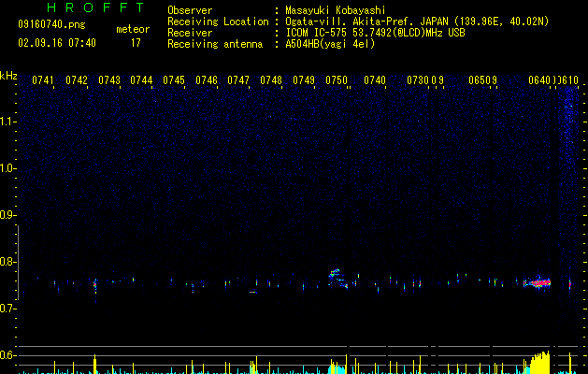Click the gray frequency range bar at left axis

tap(18, 262)
